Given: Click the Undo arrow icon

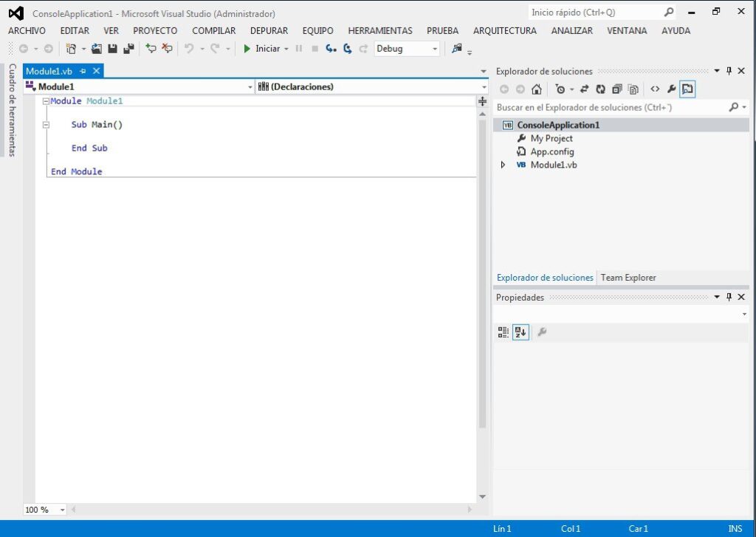Looking at the screenshot, I should (x=189, y=48).
